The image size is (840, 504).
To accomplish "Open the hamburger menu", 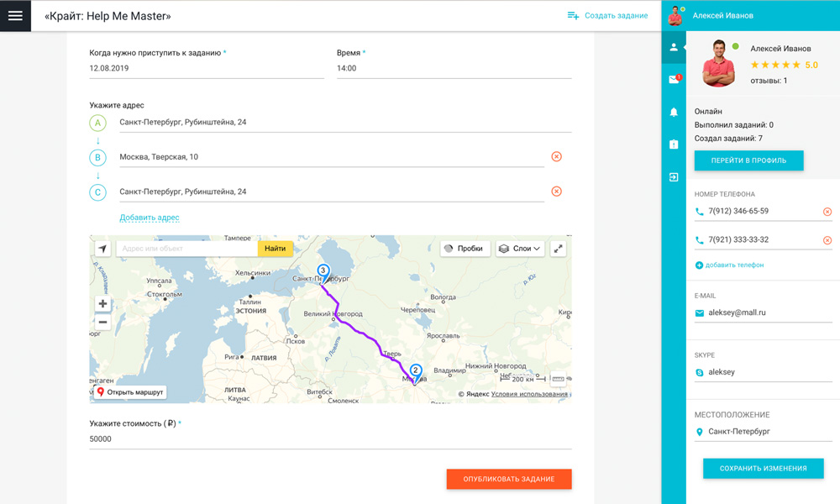I will [15, 16].
